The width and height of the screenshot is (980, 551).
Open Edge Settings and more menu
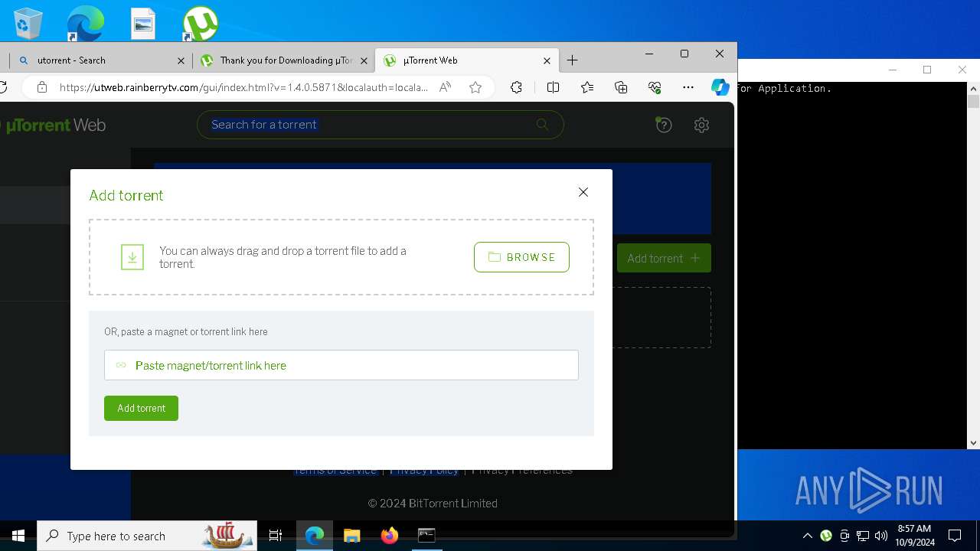[688, 87]
